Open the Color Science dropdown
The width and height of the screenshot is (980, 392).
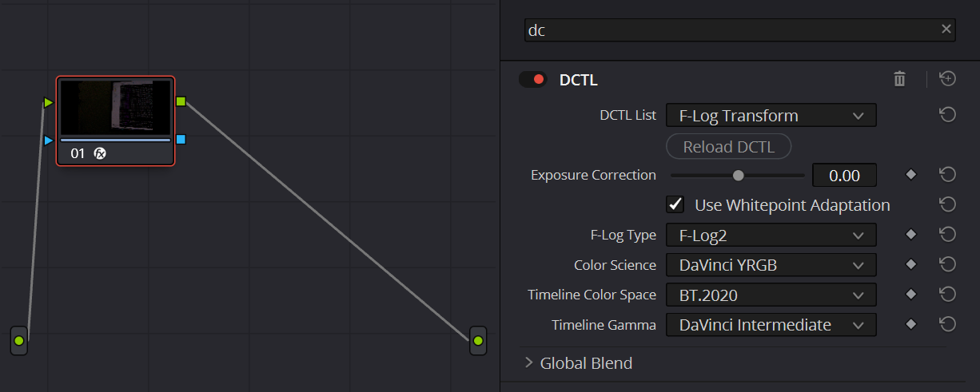pyautogui.click(x=771, y=265)
